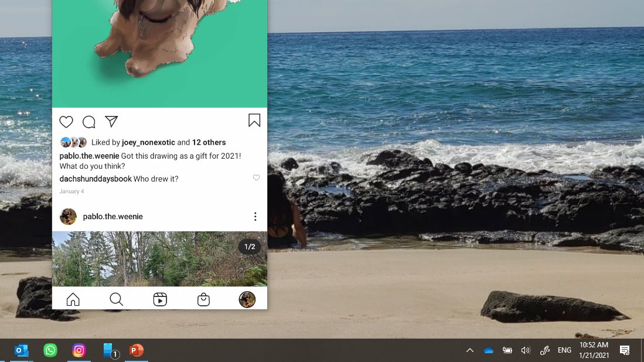Click the Instagram taskbar icon
The image size is (644, 362).
[79, 350]
